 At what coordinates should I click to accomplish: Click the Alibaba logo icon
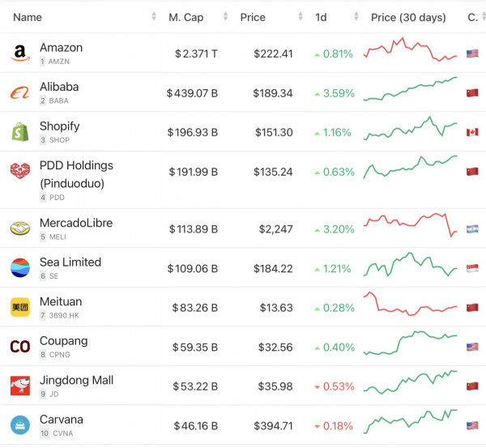(x=19, y=93)
